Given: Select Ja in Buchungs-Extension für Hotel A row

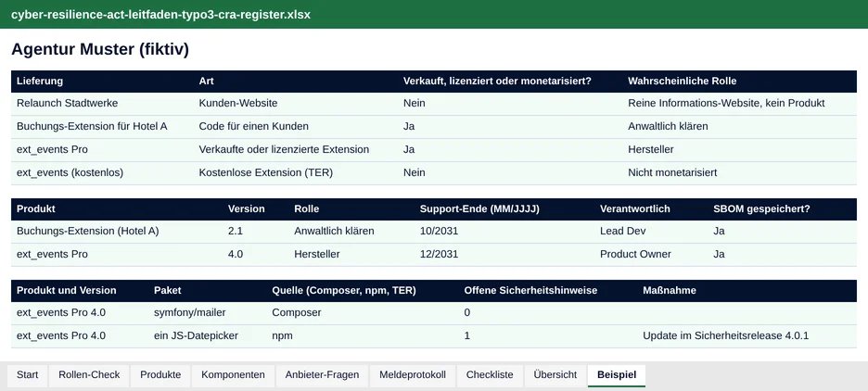Looking at the screenshot, I should (409, 127).
